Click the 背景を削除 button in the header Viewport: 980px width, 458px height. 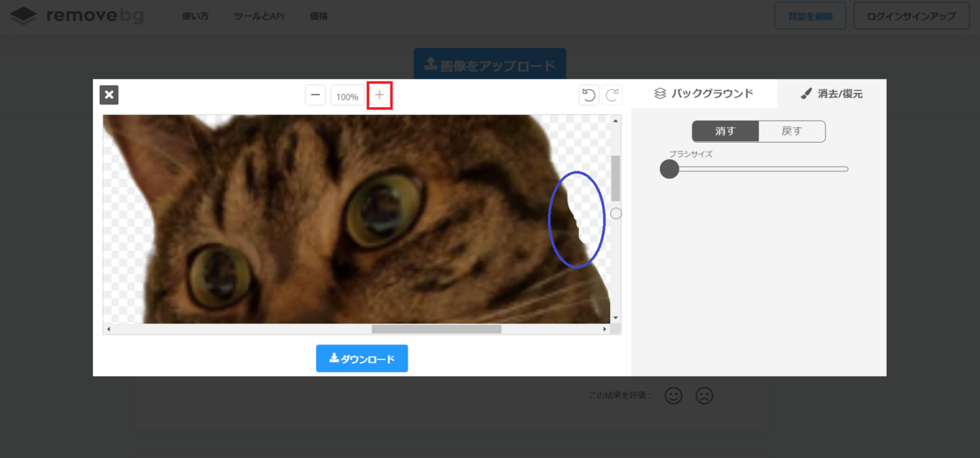810,16
